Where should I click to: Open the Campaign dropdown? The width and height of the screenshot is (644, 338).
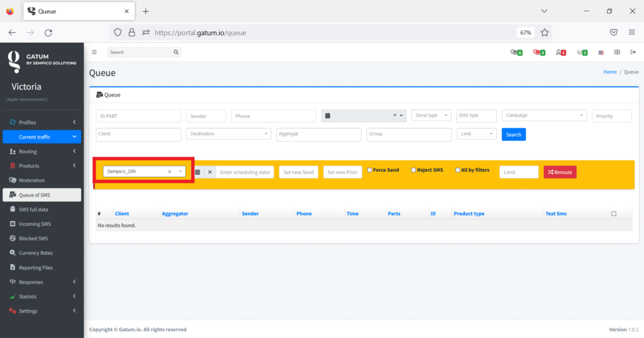click(x=544, y=116)
